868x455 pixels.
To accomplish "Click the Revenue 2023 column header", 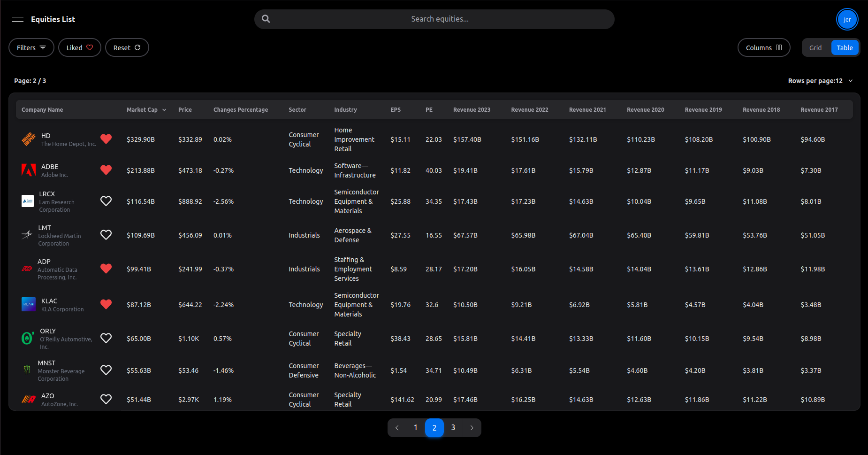I will click(472, 110).
